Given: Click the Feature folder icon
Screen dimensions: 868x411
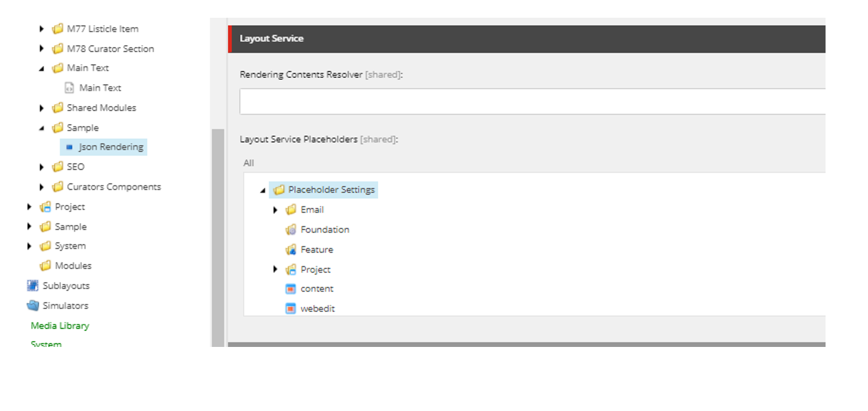Looking at the screenshot, I should click(x=291, y=249).
